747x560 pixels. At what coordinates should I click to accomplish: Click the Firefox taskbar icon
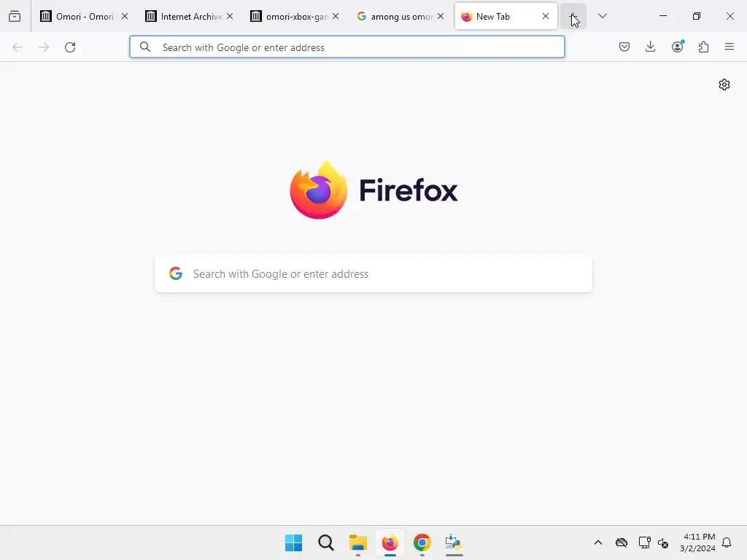pyautogui.click(x=390, y=542)
